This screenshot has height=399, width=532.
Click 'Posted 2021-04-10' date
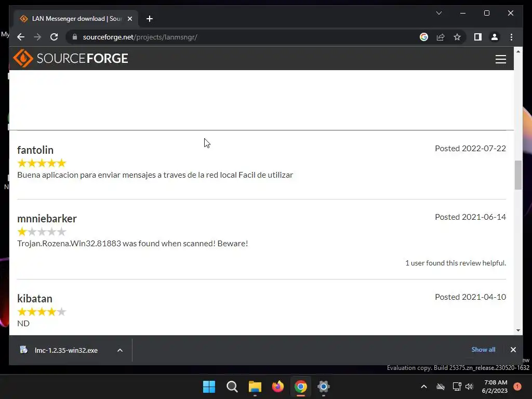(x=470, y=297)
